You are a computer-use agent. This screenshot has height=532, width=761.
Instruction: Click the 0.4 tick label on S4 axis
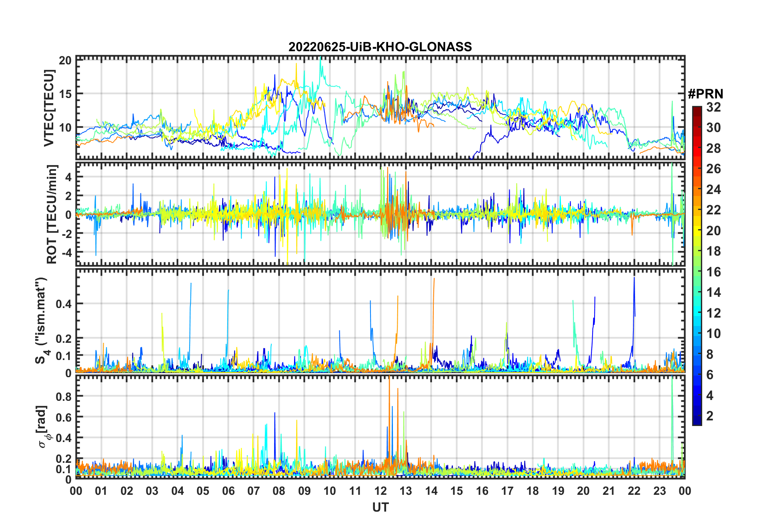point(64,304)
